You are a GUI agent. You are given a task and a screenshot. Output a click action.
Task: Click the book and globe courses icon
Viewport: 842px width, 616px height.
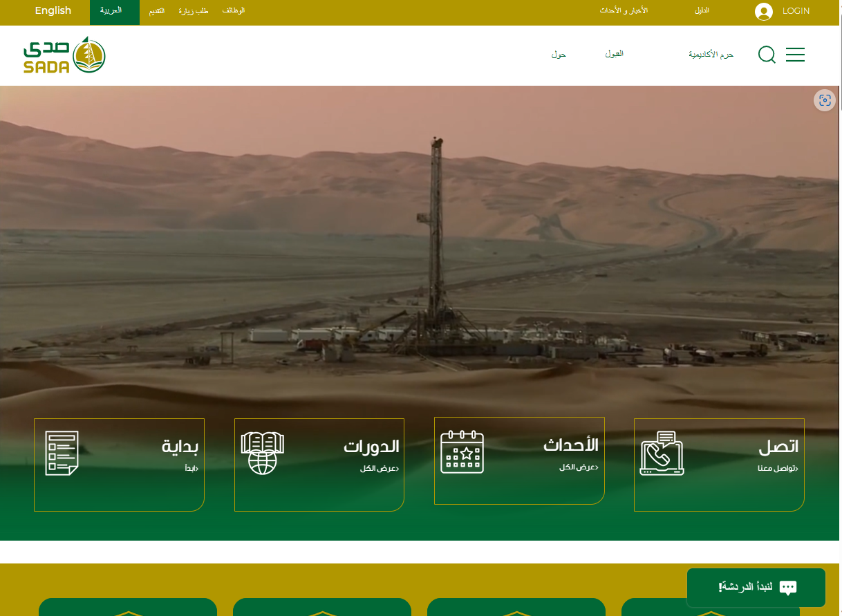[x=263, y=454]
